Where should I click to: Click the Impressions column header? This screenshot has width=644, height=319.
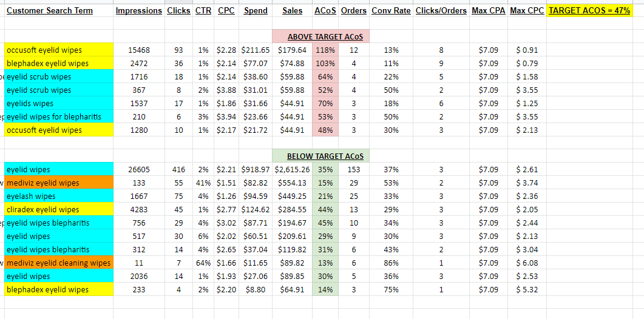pyautogui.click(x=139, y=11)
